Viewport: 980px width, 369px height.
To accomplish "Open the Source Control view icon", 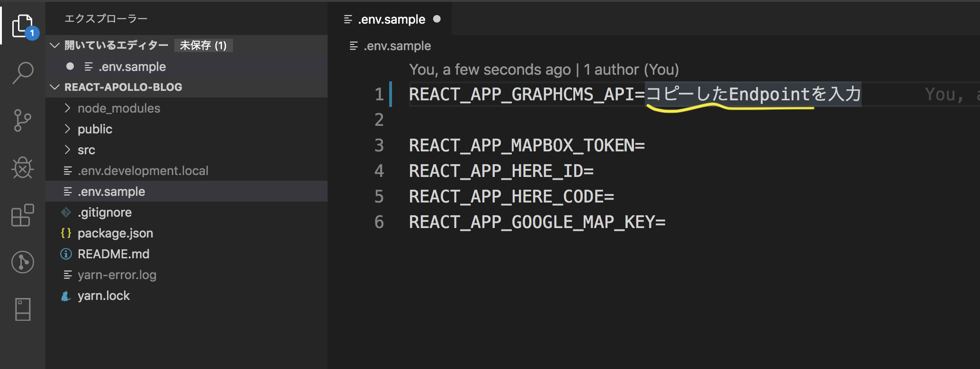I will 23,121.
